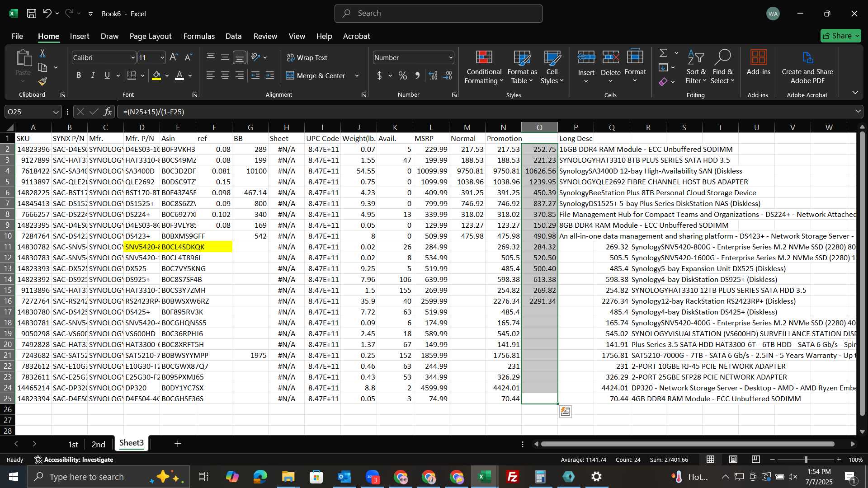This screenshot has width=868, height=488.
Task: Click the Decrease Decimal icon
Action: coord(448,75)
